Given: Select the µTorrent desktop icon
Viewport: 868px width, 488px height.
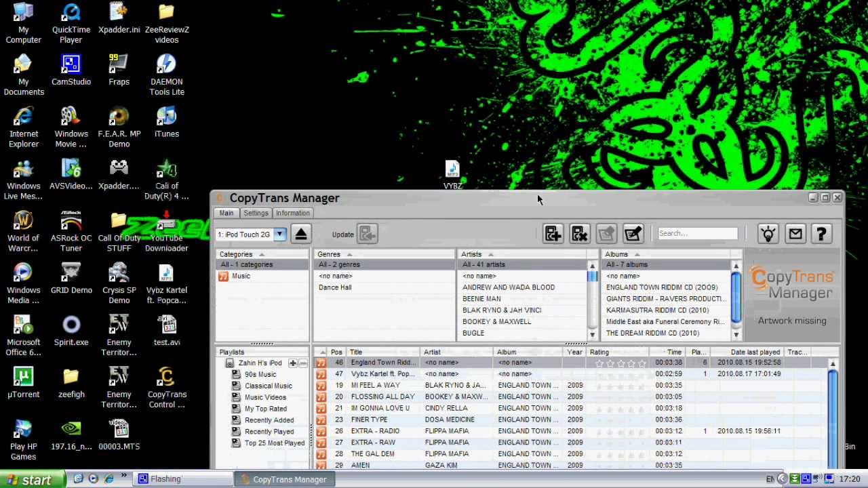Looking at the screenshot, I should coord(24,383).
